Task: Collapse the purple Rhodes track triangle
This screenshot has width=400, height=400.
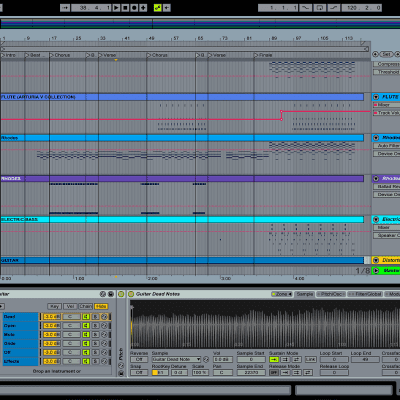Action: (376, 179)
